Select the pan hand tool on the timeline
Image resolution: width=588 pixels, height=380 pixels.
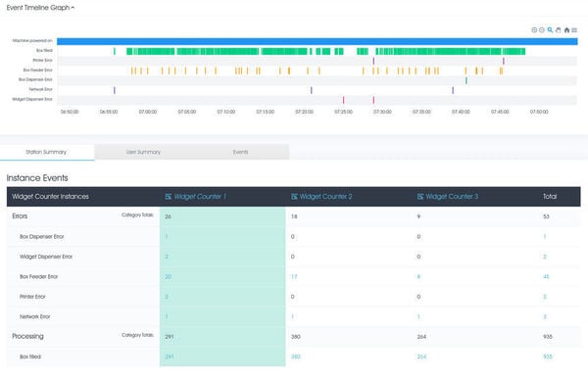(x=558, y=30)
